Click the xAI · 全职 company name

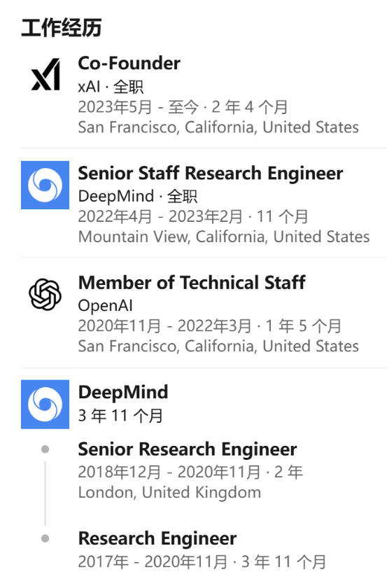(111, 87)
